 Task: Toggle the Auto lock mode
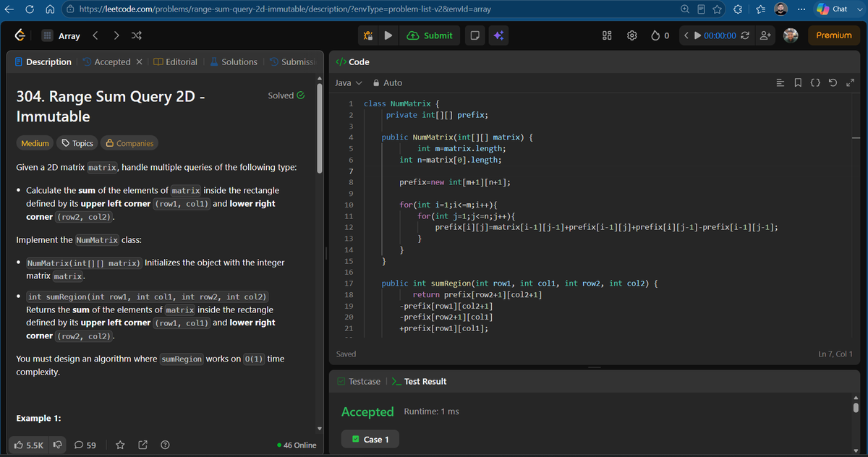tap(387, 83)
